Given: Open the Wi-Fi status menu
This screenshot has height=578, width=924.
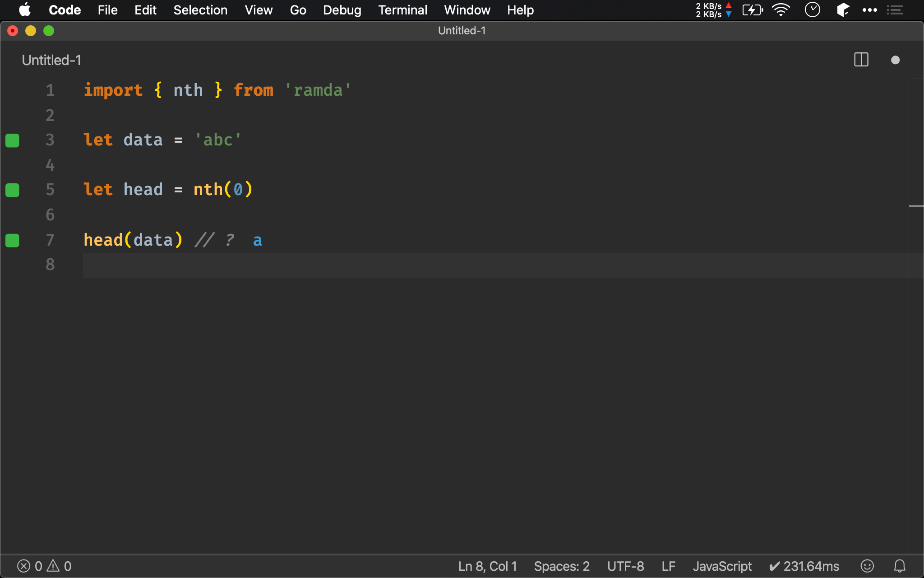Looking at the screenshot, I should [x=781, y=10].
